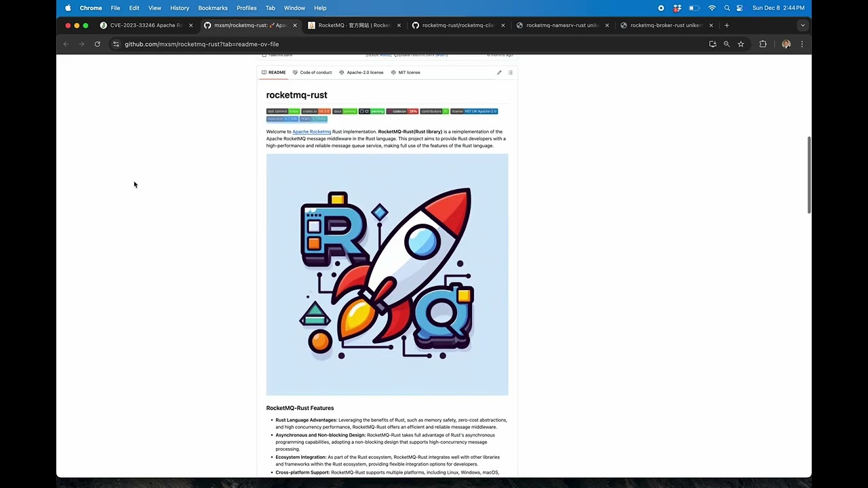Close the rocketmq-broker-rust tab

tap(711, 25)
